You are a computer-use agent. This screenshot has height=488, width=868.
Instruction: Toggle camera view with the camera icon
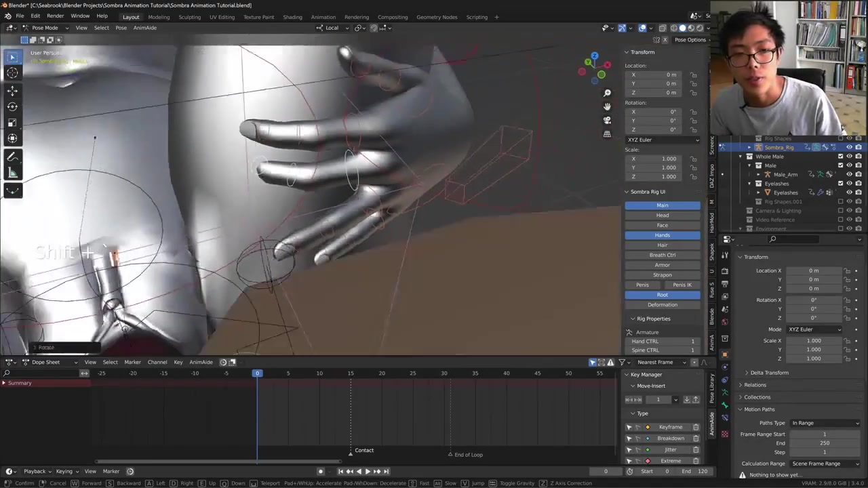607,120
